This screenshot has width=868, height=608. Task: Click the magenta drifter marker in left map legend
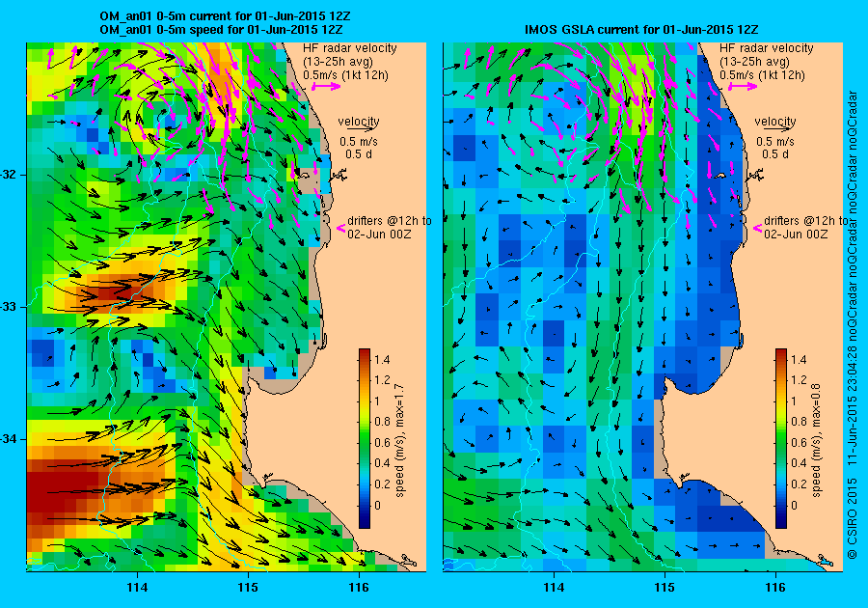(x=341, y=228)
